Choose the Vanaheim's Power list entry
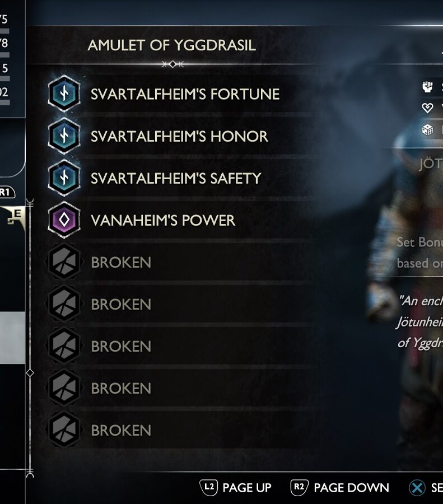Screen dimensions: 443x504 coord(180,220)
